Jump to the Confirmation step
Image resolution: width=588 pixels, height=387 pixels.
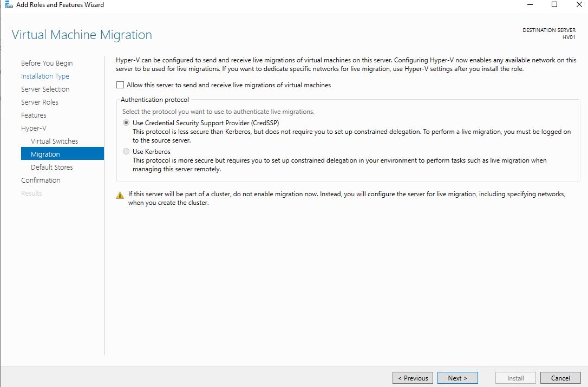point(41,180)
